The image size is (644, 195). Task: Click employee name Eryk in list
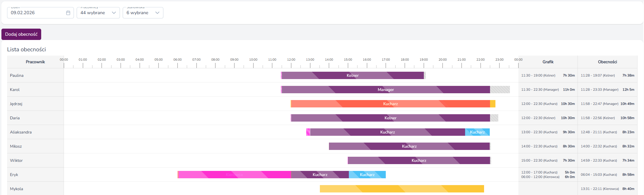pos(14,175)
